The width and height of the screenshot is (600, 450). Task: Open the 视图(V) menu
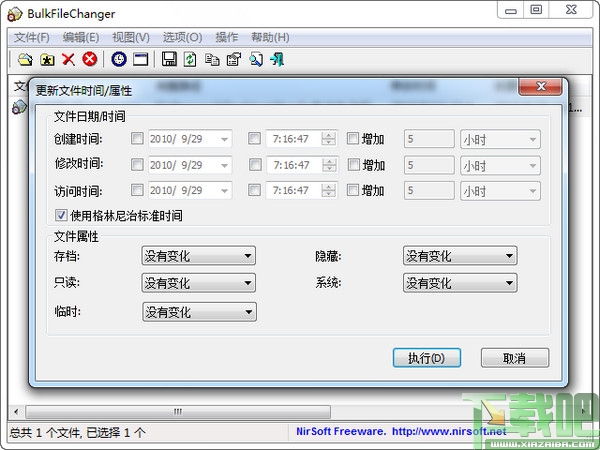[130, 38]
